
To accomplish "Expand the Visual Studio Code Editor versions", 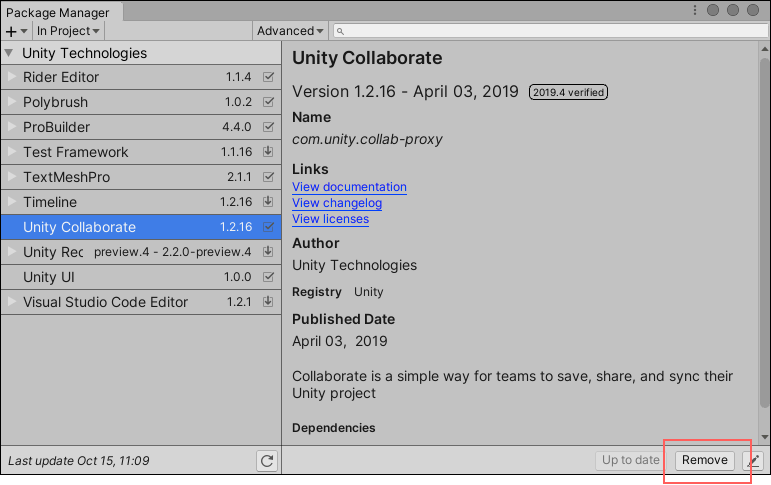I will (12, 302).
